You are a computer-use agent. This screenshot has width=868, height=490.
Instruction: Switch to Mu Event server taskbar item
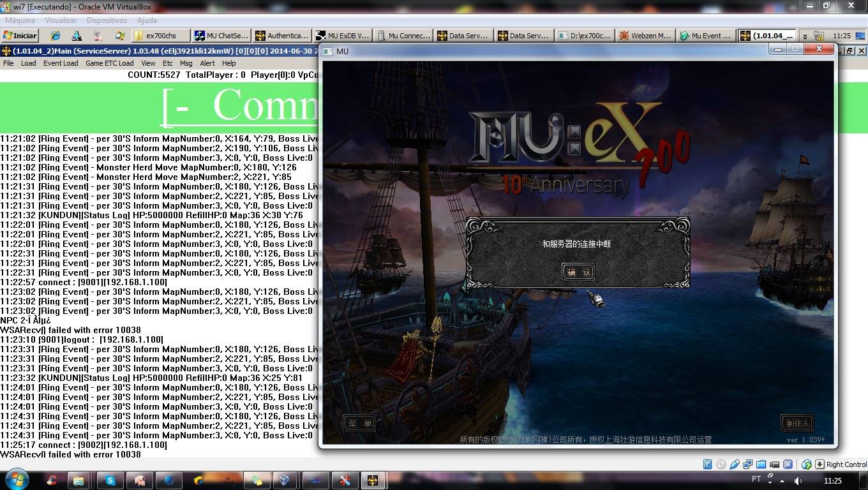707,36
